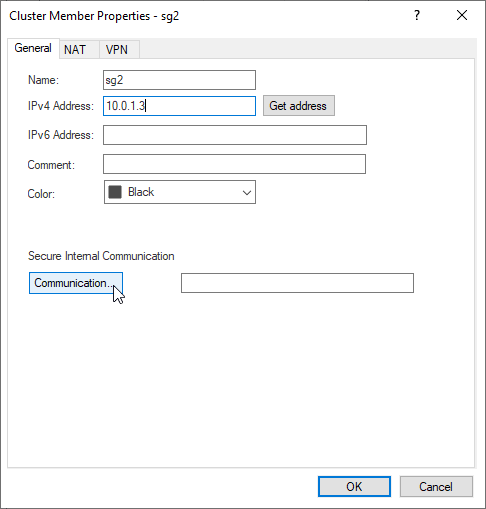Click into the IPv4 Address field
Image resolution: width=486 pixels, height=509 pixels.
click(x=179, y=106)
